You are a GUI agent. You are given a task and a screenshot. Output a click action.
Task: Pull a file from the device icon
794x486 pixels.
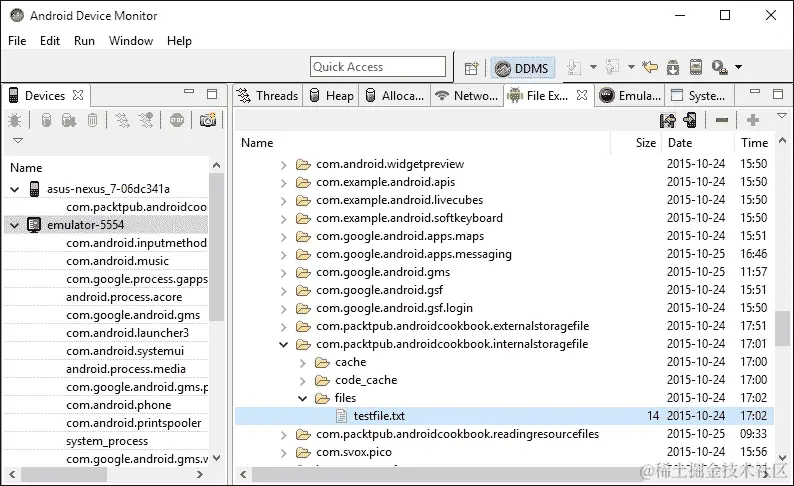click(x=667, y=120)
